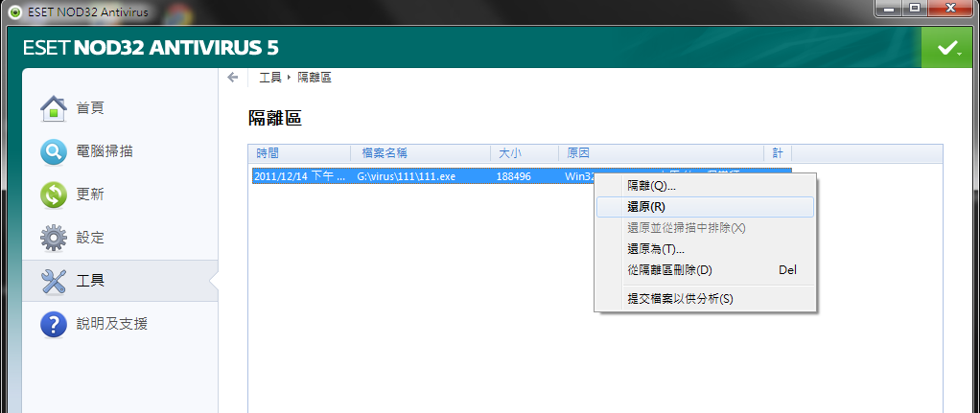Screen dimensions: 980x413
Task: Sort by the 檔案名稱 column header
Action: coord(421,153)
